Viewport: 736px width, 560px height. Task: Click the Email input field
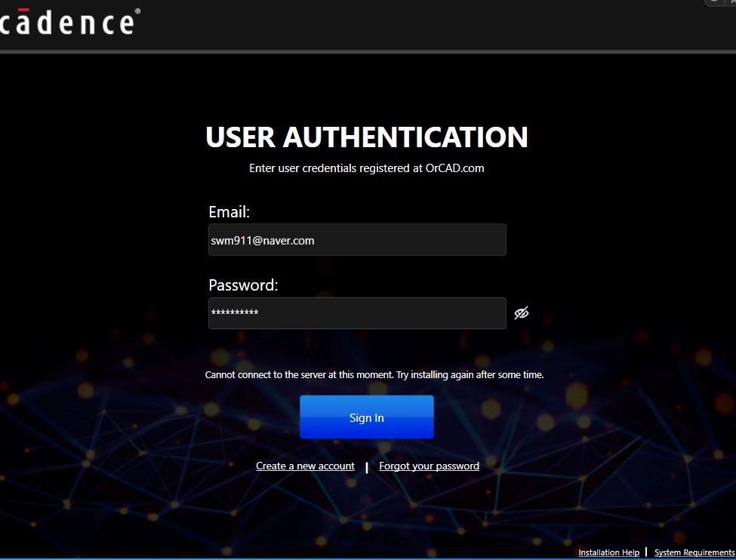click(357, 240)
